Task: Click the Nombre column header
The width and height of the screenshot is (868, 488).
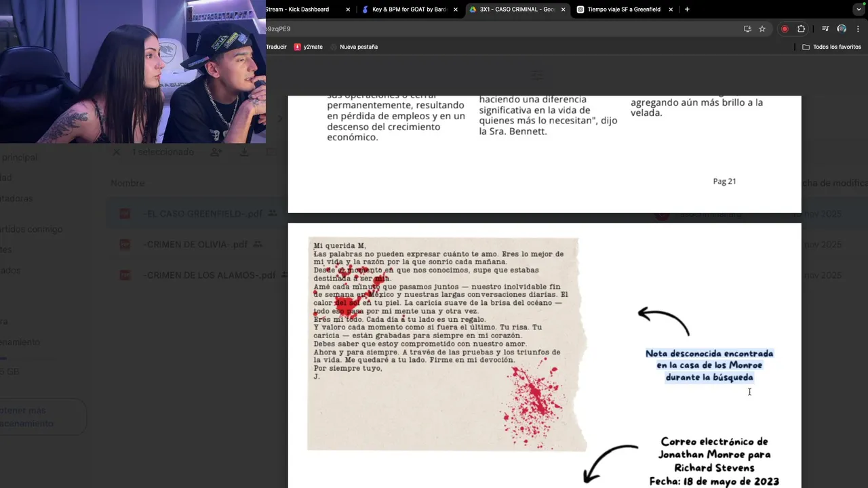Action: click(127, 183)
